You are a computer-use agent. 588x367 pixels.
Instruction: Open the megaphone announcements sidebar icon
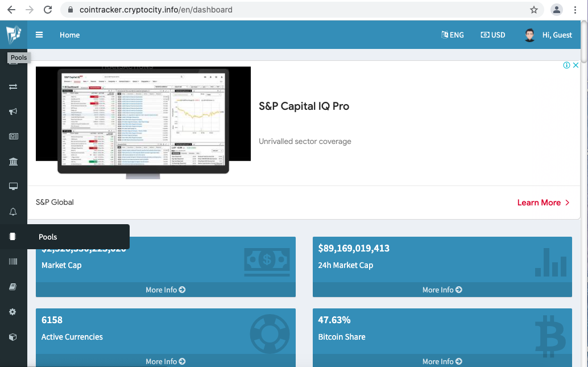point(13,112)
